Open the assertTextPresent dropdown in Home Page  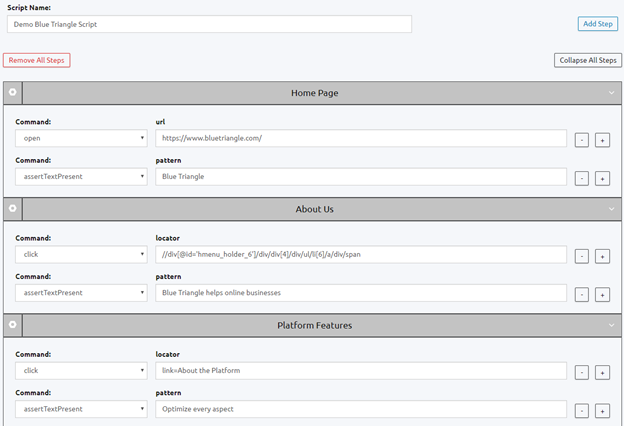tap(81, 176)
